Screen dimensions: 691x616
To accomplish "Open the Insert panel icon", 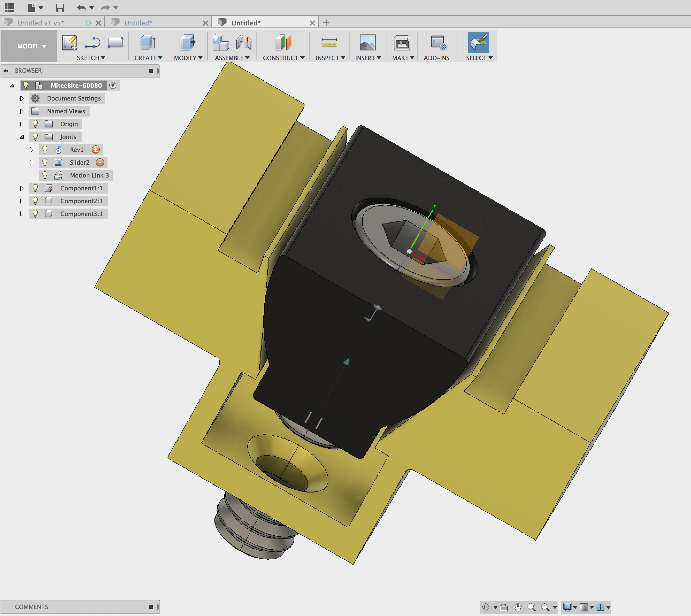I will [x=368, y=42].
